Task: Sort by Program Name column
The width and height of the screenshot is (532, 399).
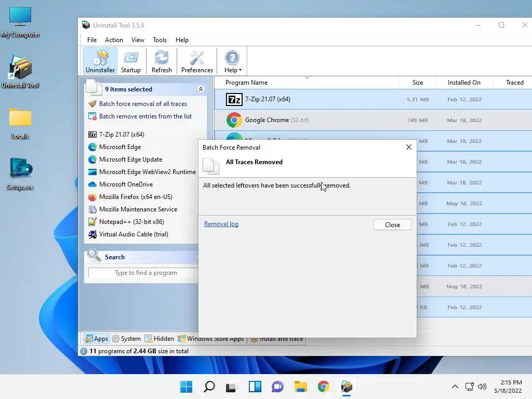Action: point(246,83)
